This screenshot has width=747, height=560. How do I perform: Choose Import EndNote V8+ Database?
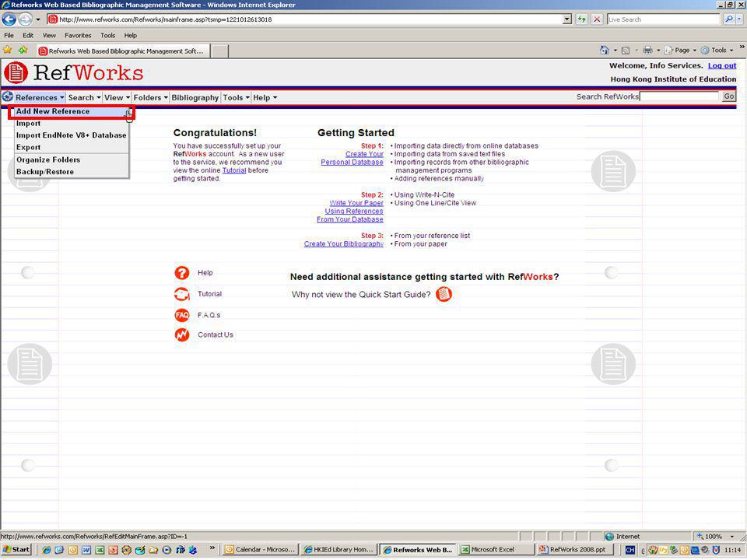72,135
